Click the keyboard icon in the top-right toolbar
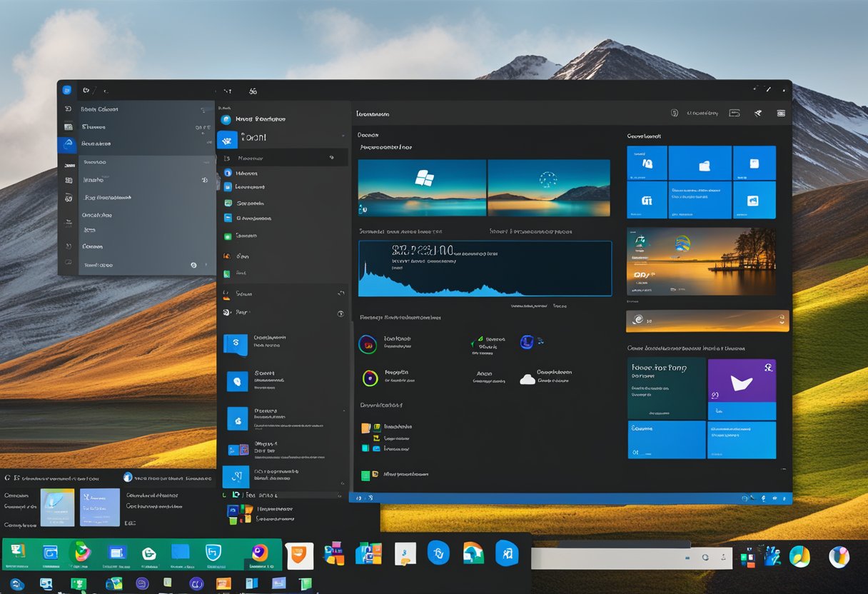The width and height of the screenshot is (868, 594). [x=782, y=114]
